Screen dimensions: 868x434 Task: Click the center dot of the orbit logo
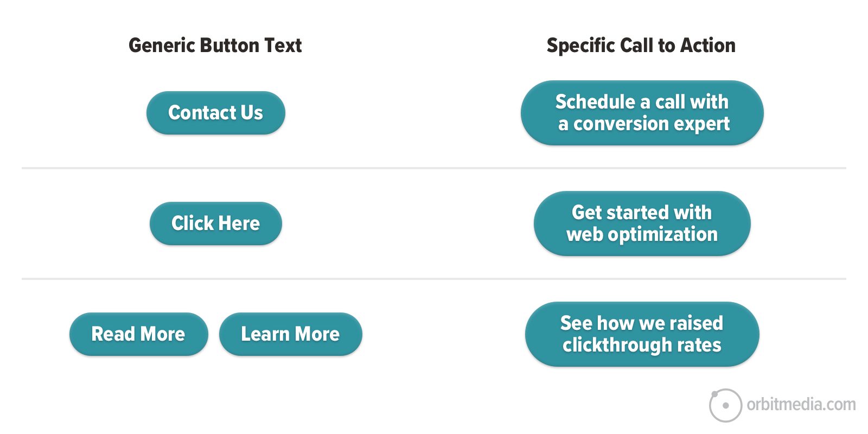(725, 405)
